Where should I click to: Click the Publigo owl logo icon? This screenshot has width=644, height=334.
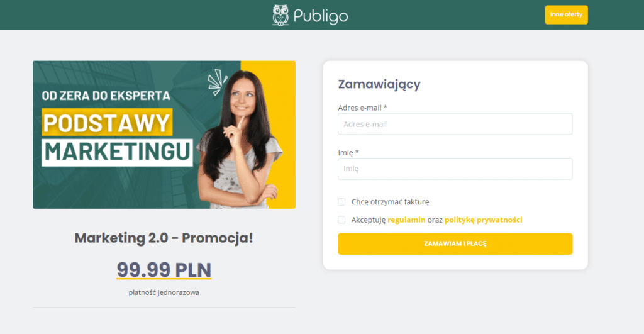[x=280, y=15]
